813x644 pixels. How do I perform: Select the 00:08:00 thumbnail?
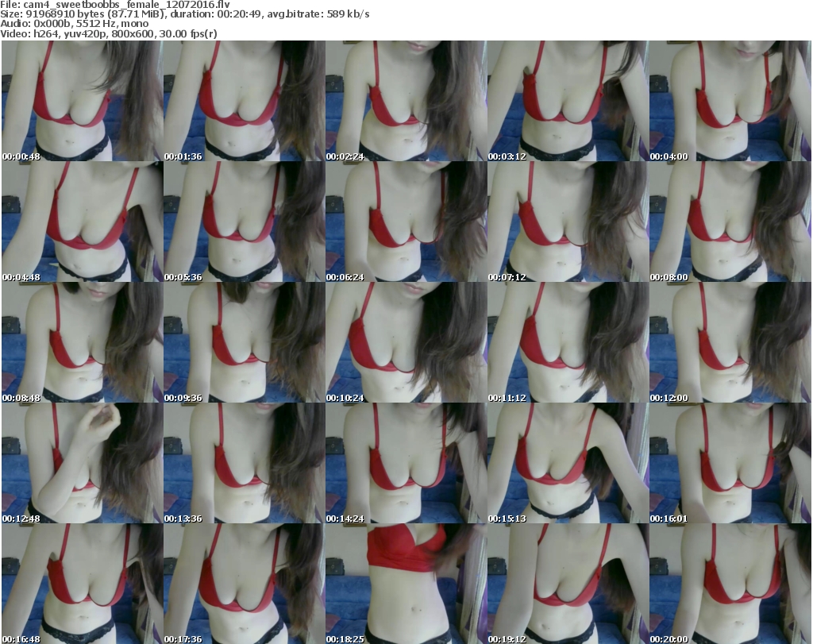(x=730, y=222)
